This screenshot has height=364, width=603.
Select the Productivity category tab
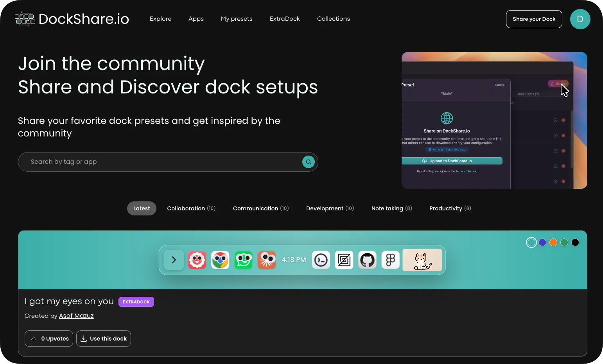click(450, 208)
